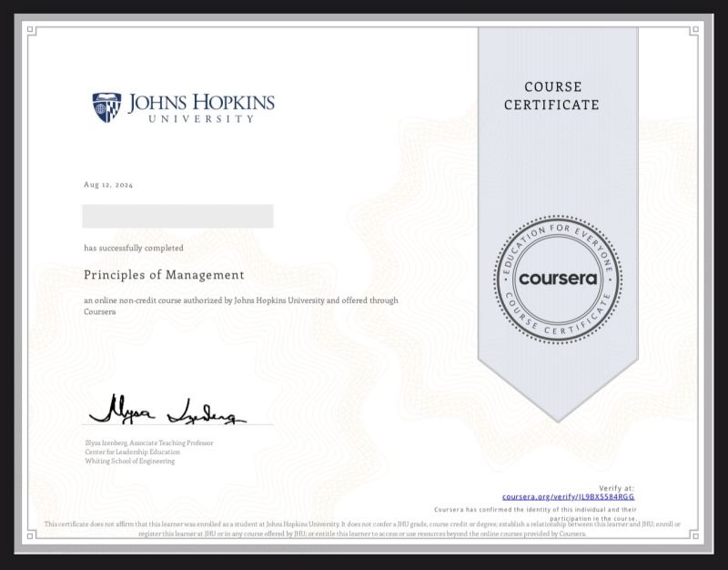
Task: Click the round Coursera course certificate seal
Action: click(x=558, y=280)
